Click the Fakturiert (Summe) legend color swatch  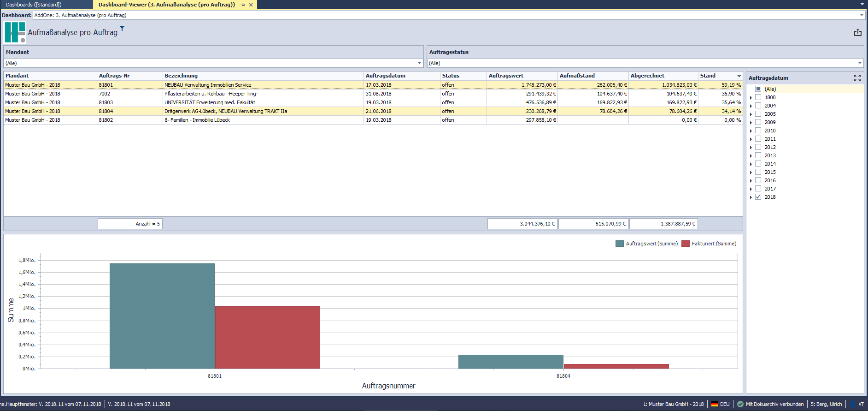coord(686,244)
